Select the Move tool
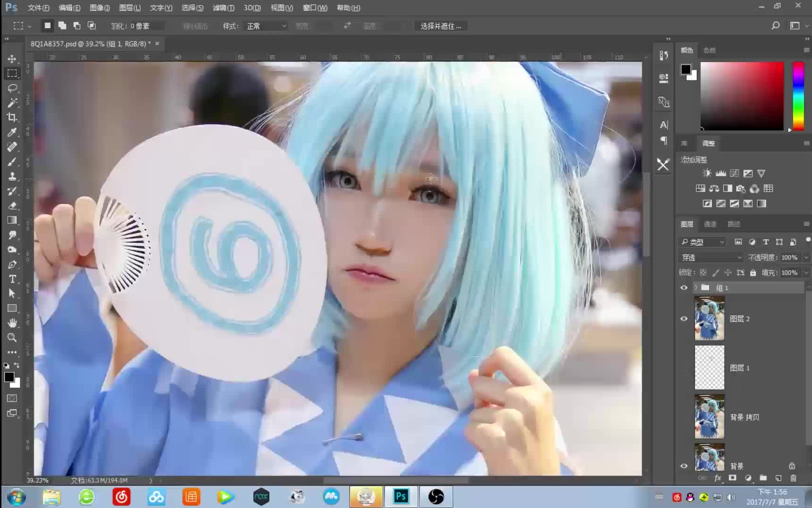 pos(12,59)
